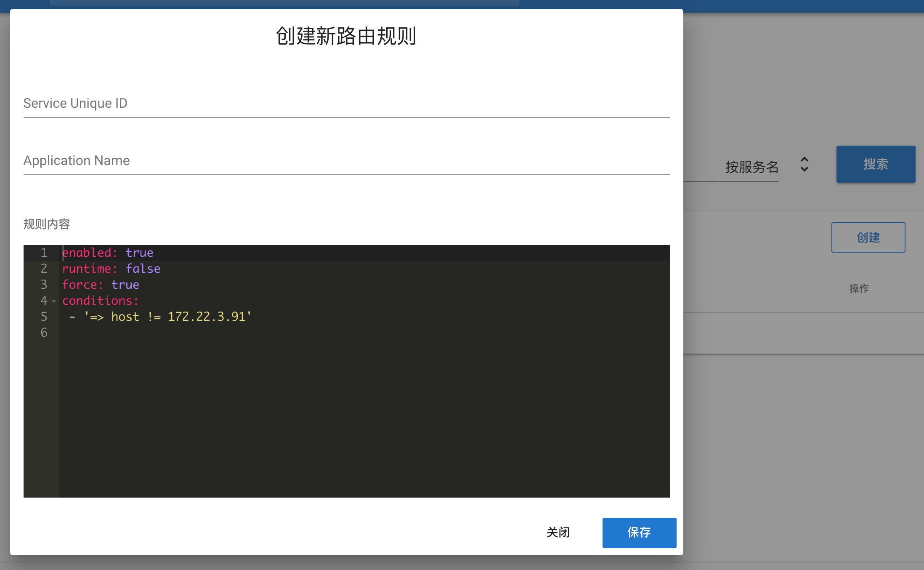Open the 按服务名 dropdown

pos(751,167)
